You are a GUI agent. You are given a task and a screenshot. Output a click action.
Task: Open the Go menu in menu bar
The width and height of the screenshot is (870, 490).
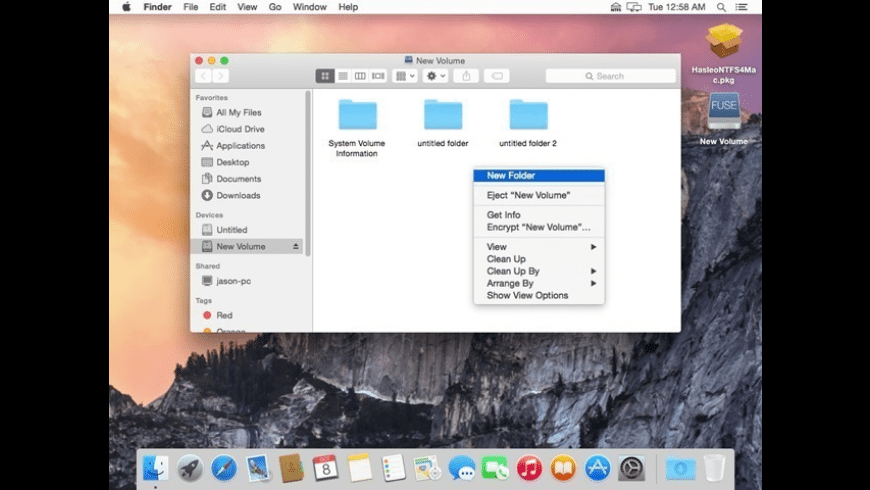click(x=275, y=7)
